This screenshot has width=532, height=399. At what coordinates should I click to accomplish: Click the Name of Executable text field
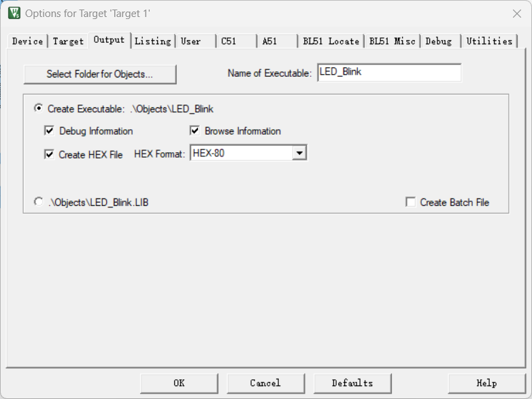tap(388, 73)
